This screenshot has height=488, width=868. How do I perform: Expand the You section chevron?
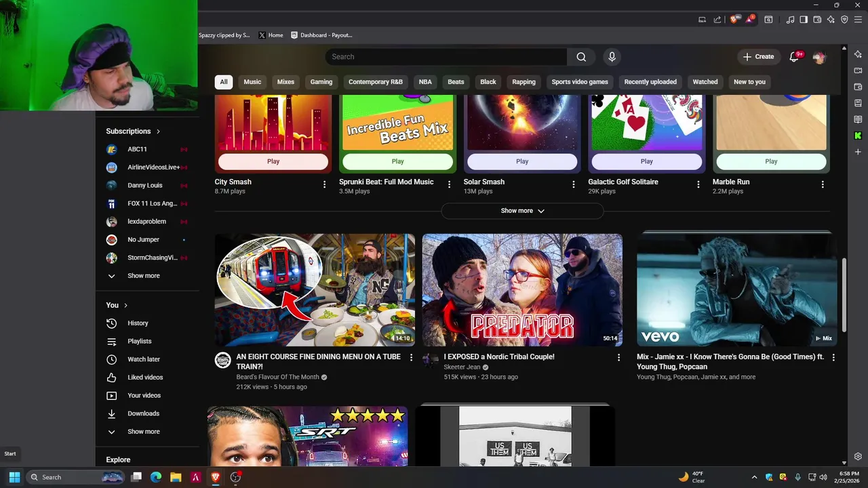tap(125, 305)
